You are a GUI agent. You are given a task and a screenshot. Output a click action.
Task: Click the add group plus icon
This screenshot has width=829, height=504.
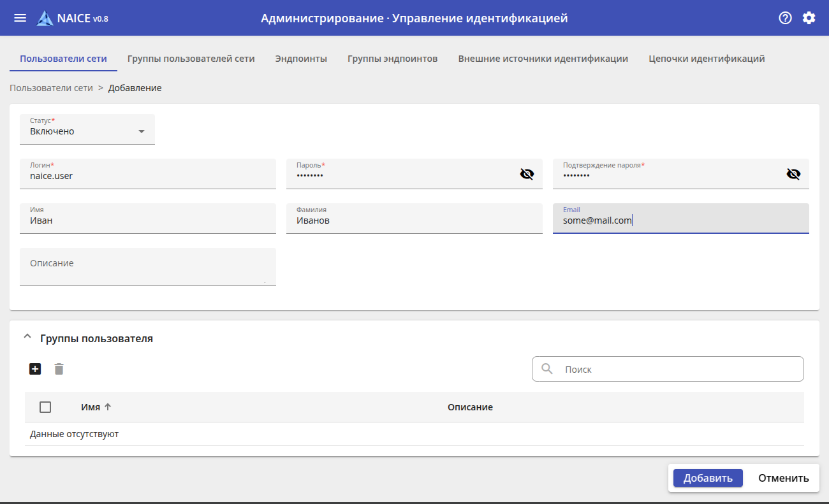(35, 369)
